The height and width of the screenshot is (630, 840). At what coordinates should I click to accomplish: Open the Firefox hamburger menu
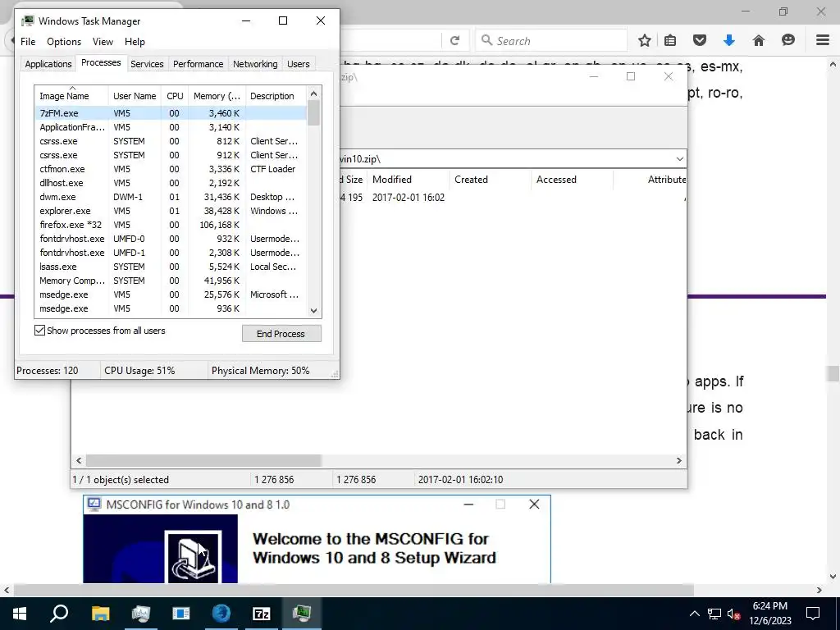tap(823, 40)
